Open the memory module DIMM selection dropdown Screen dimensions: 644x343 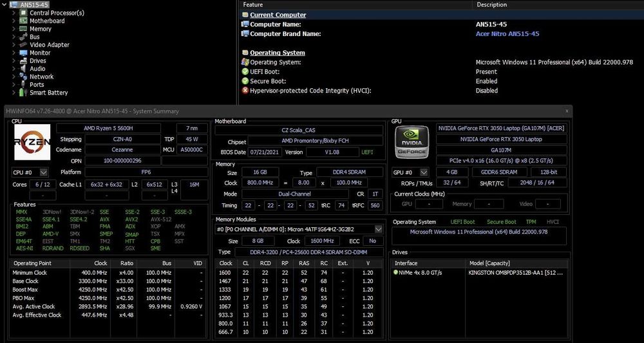tap(378, 229)
